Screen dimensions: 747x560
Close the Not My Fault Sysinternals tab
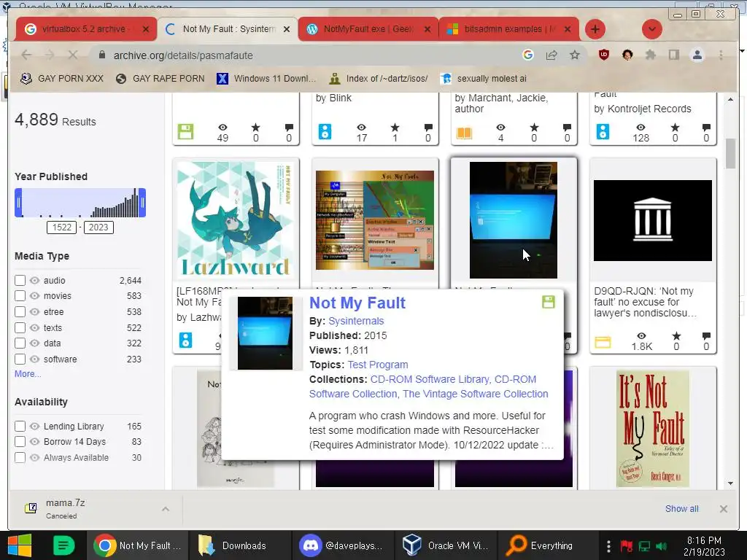pos(286,29)
